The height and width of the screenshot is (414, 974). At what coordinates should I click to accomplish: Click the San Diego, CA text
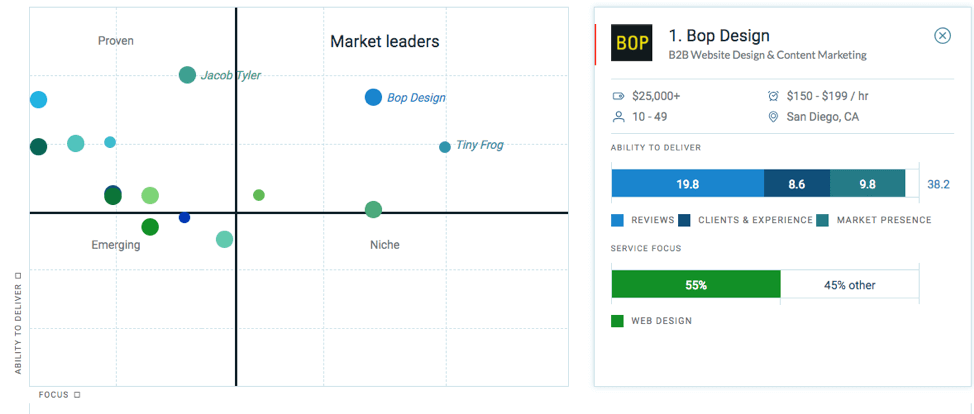point(823,116)
